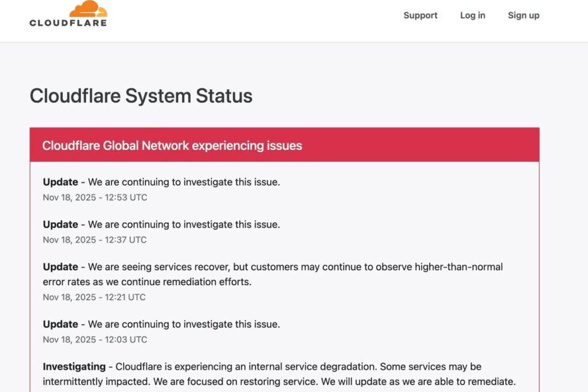Click 'intermittently impacted' line in Investigating entry
This screenshot has width=588, height=392.
point(279,381)
